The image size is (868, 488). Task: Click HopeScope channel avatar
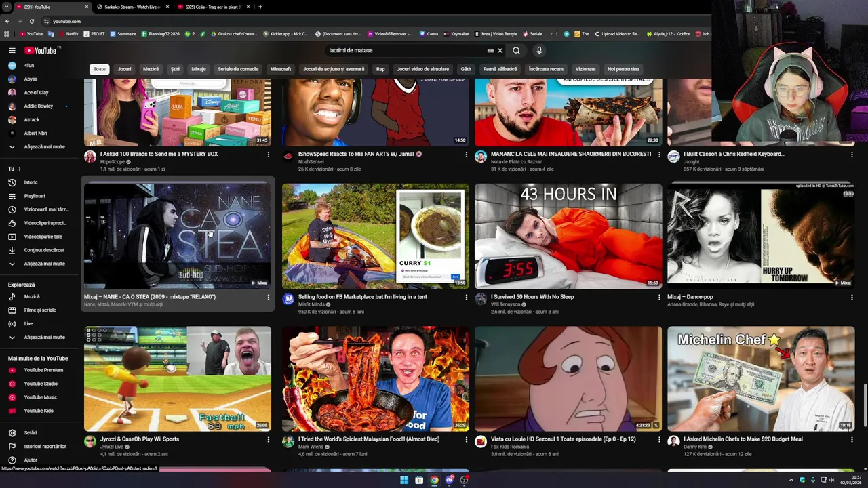[90, 157]
